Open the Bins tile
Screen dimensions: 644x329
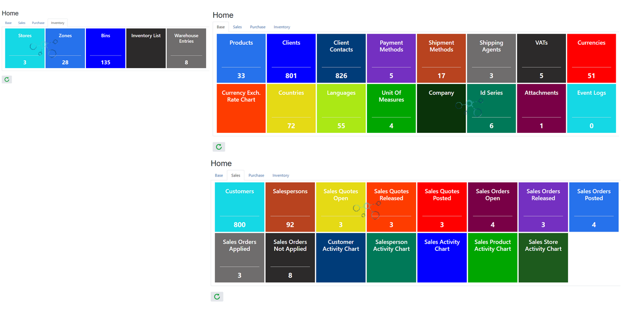106,48
